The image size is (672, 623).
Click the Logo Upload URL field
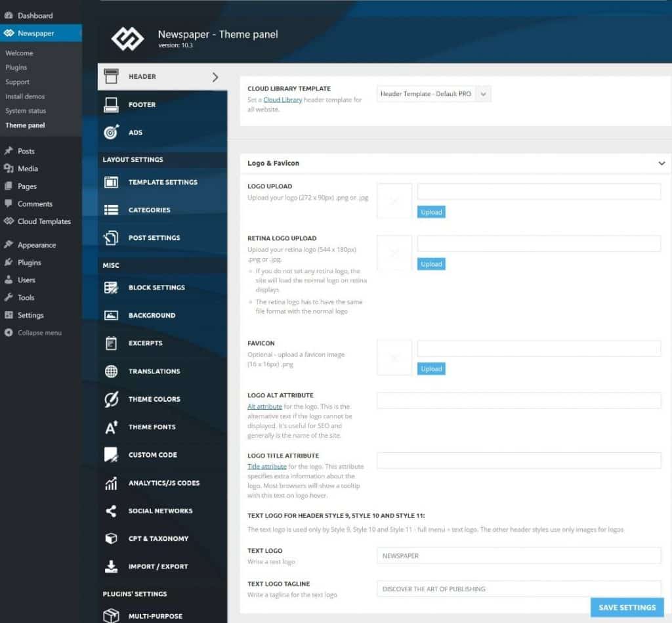click(539, 192)
